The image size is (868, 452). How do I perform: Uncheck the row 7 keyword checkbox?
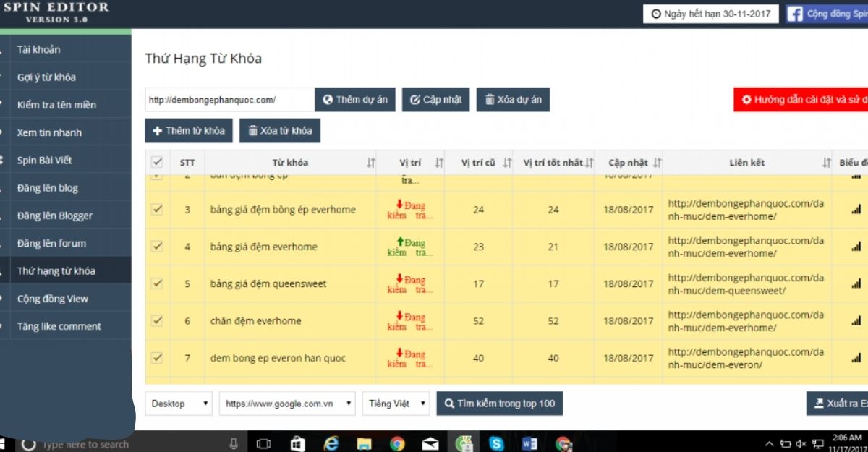pos(157,358)
